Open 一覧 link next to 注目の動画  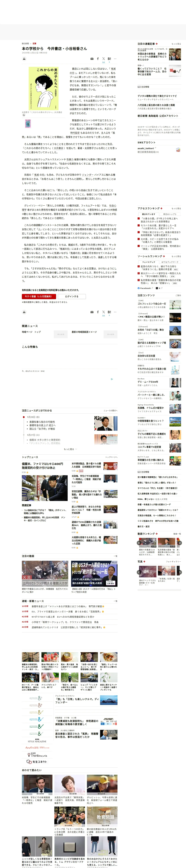115,556
